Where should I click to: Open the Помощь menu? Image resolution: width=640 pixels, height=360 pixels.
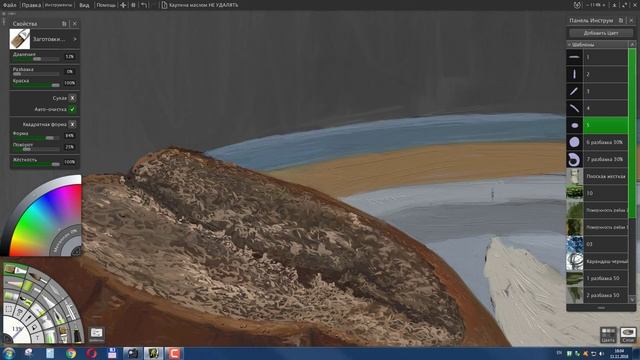pyautogui.click(x=106, y=5)
